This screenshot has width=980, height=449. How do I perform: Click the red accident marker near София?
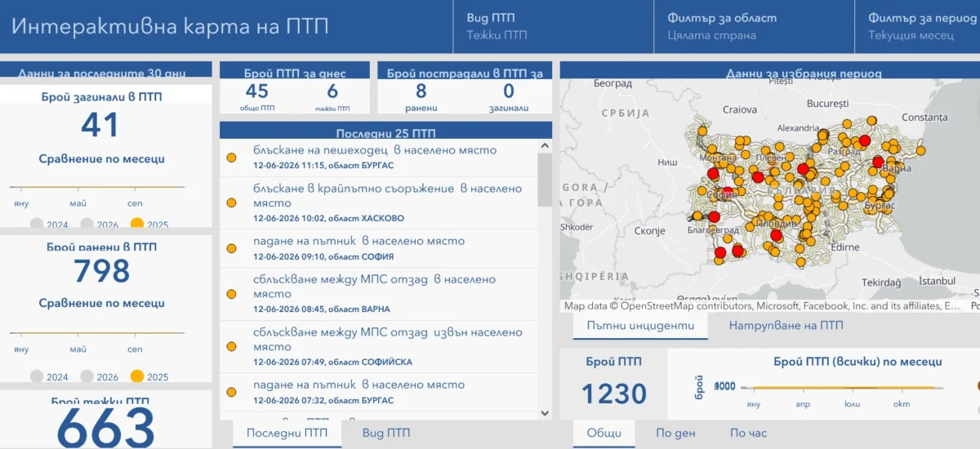click(x=728, y=193)
